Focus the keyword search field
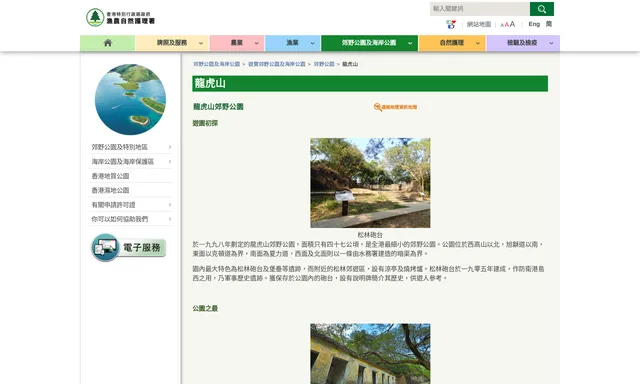640x384 pixels. (x=480, y=9)
